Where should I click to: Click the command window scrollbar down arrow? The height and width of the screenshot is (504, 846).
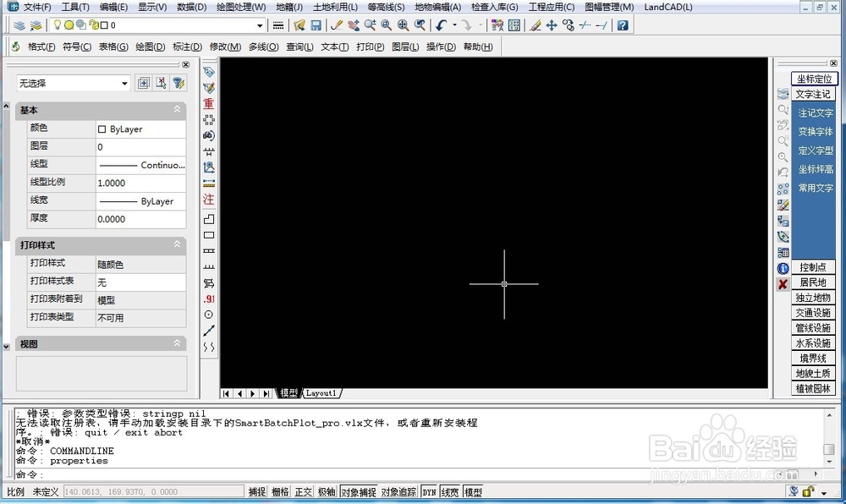(829, 462)
